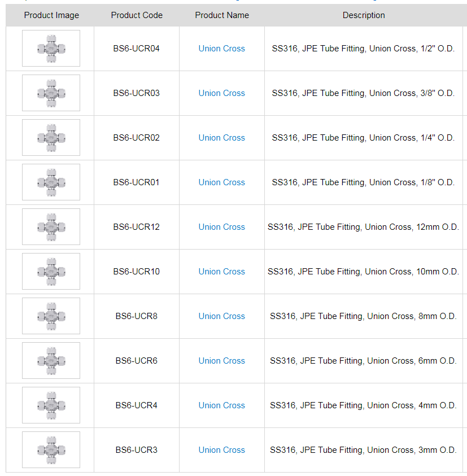Open thumbnail image of BS6-UCR12
This screenshot has height=476, width=467.
[51, 227]
